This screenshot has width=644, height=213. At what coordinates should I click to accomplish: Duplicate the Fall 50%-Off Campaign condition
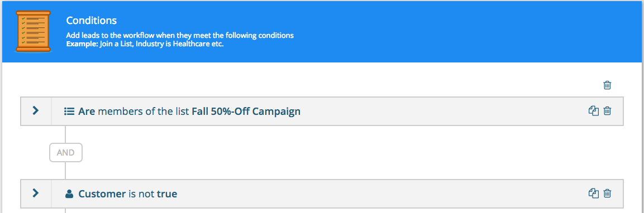point(594,111)
